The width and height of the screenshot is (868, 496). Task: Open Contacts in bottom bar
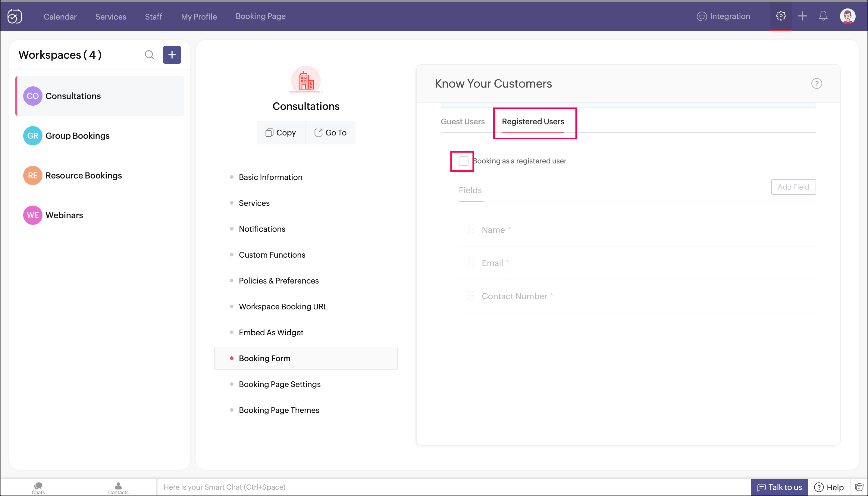(x=118, y=488)
